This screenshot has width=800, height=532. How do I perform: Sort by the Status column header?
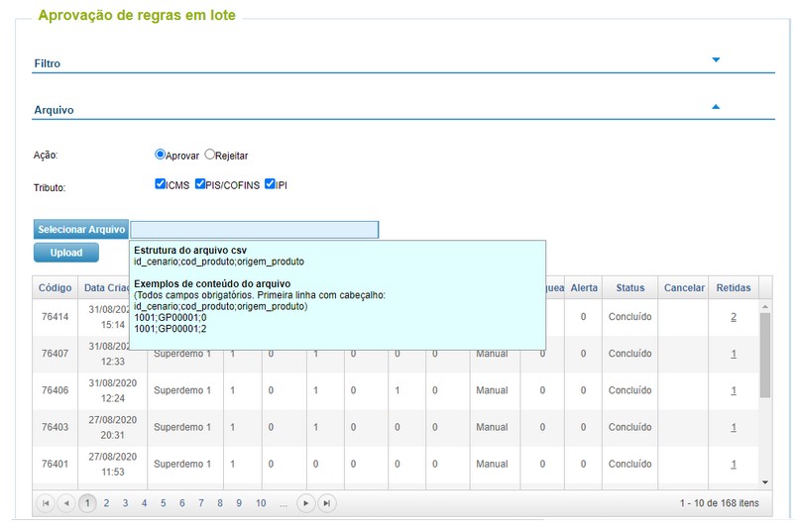630,287
